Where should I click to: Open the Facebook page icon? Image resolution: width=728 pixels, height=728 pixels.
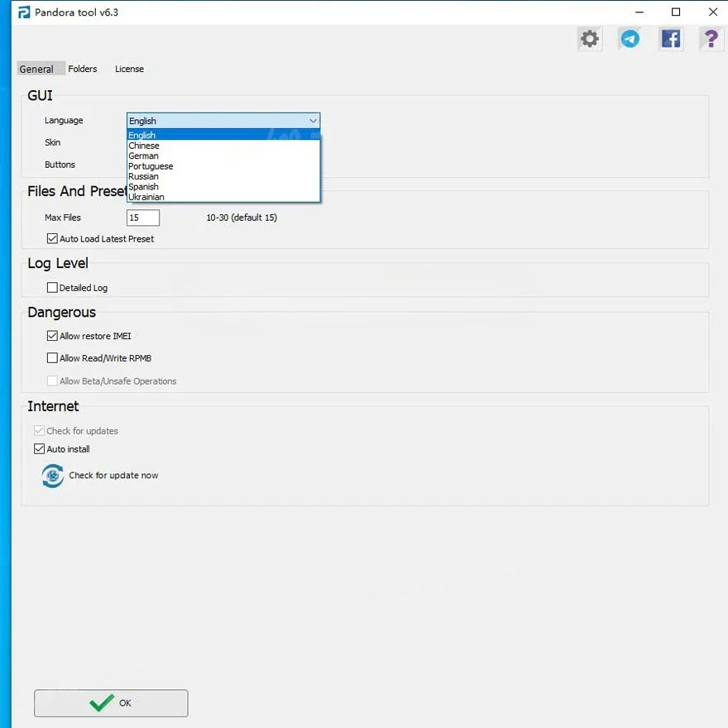pos(670,39)
